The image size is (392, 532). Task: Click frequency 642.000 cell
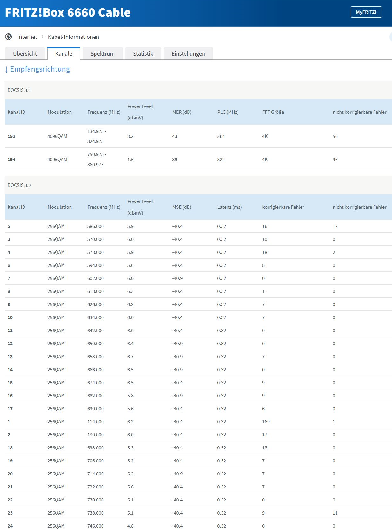pos(96,331)
